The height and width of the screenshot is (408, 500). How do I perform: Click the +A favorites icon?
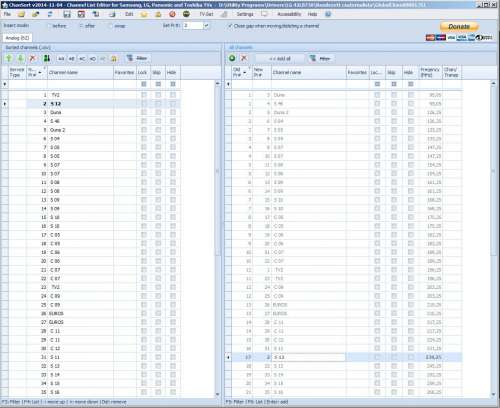(61, 59)
